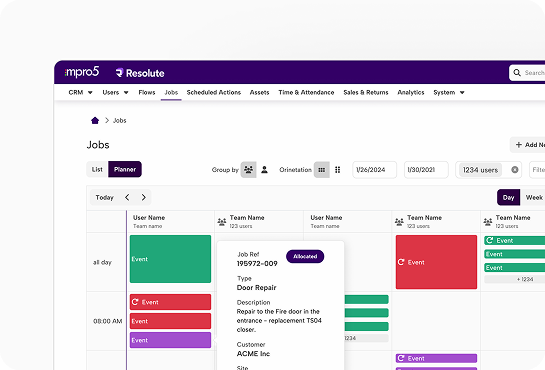The image size is (545, 370).
Task: Click the 1234 users chip
Action: click(x=480, y=170)
